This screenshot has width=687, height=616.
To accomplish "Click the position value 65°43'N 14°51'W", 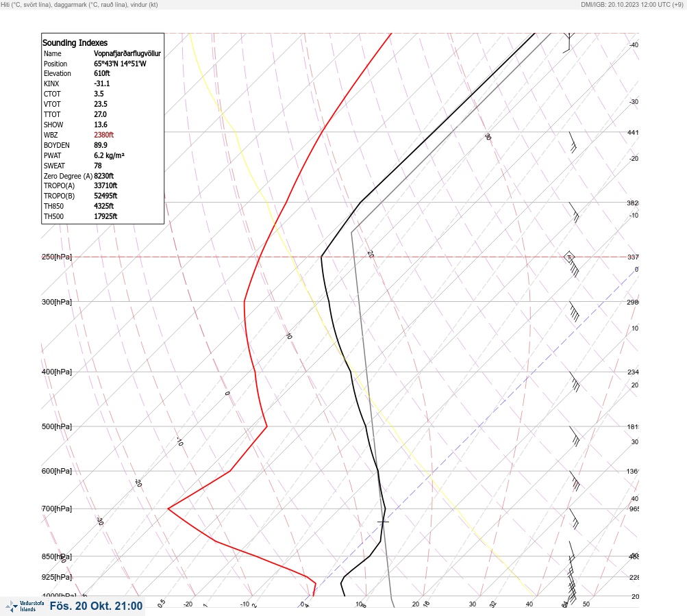I will pos(120,64).
